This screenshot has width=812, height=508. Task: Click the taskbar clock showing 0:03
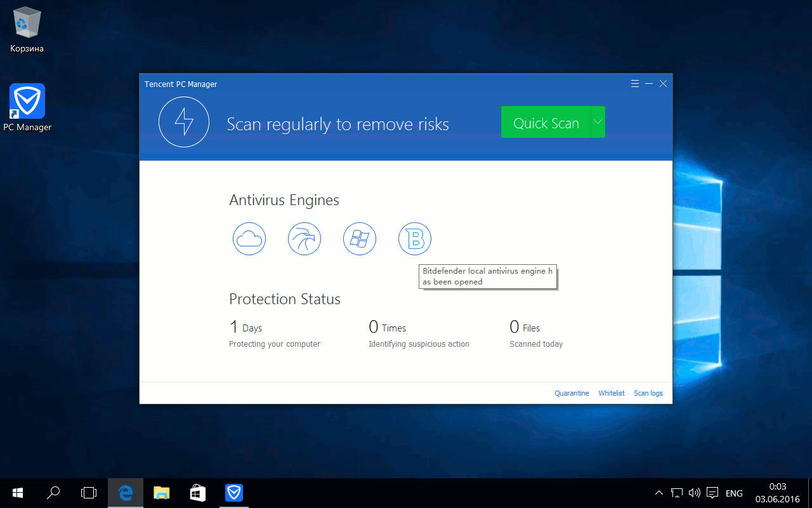click(x=778, y=493)
